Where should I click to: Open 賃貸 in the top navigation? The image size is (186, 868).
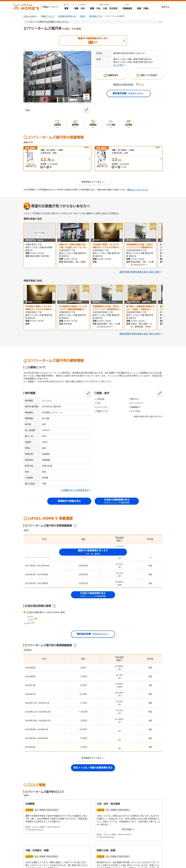(66, 8)
